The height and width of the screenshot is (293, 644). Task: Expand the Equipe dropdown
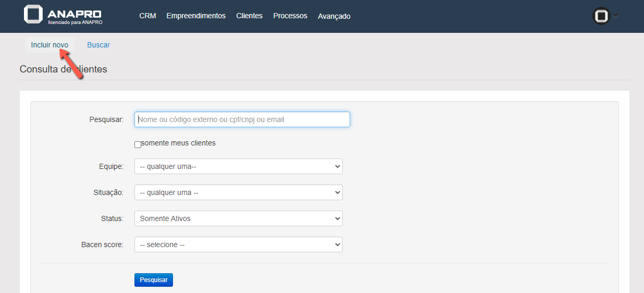(238, 166)
